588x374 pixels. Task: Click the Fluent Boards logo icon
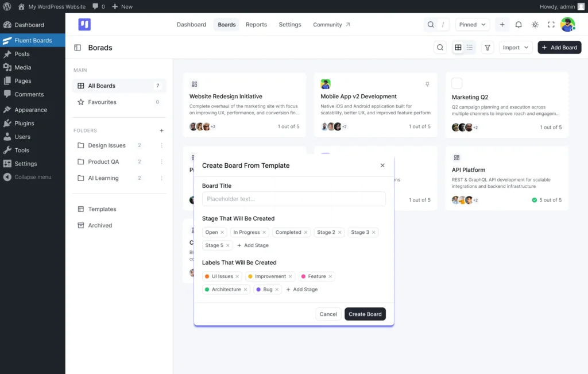pyautogui.click(x=84, y=24)
